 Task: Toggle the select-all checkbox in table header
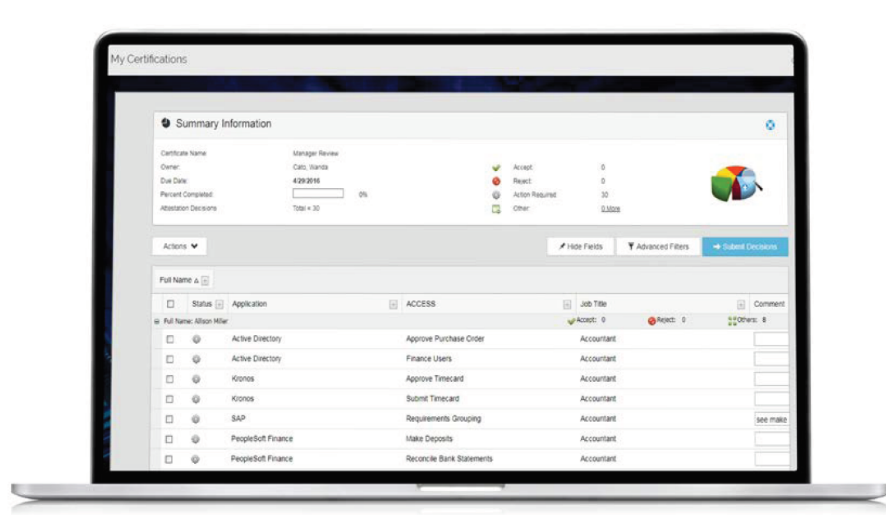pos(170,304)
